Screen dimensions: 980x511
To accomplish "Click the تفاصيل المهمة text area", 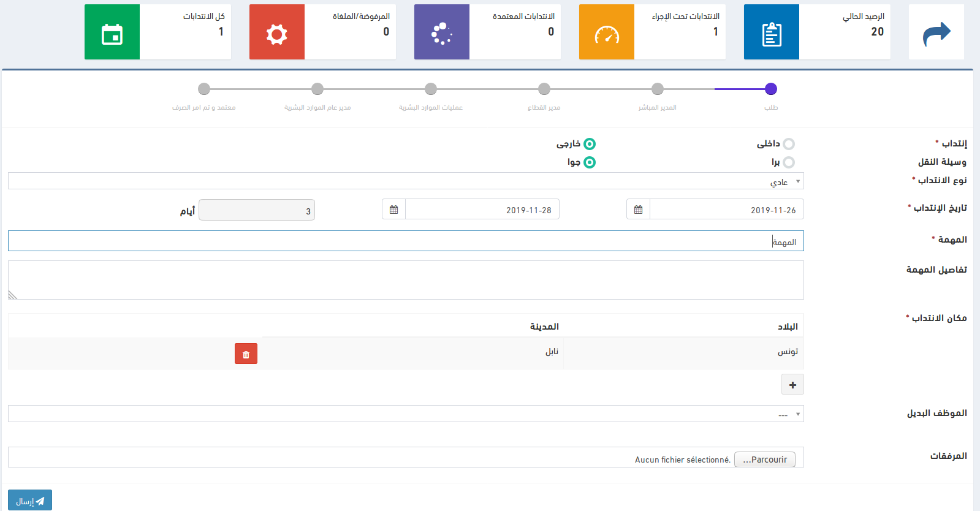I will tap(406, 280).
